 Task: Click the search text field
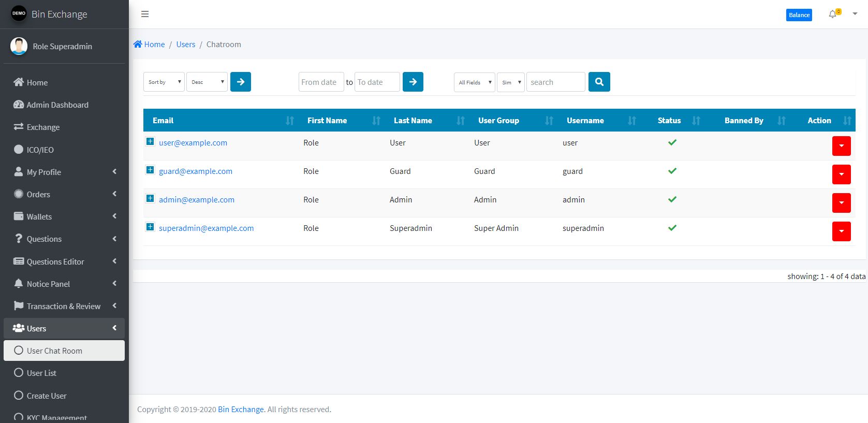[556, 82]
